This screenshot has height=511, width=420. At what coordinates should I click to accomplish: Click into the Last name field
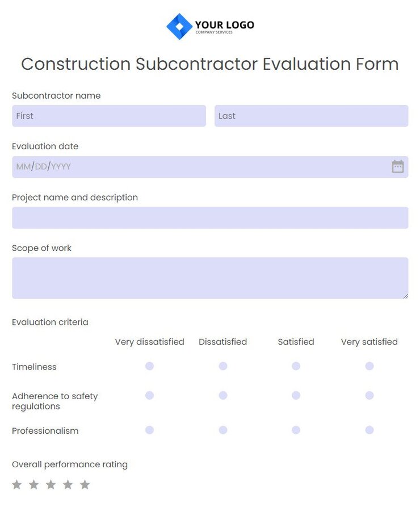pyautogui.click(x=311, y=116)
